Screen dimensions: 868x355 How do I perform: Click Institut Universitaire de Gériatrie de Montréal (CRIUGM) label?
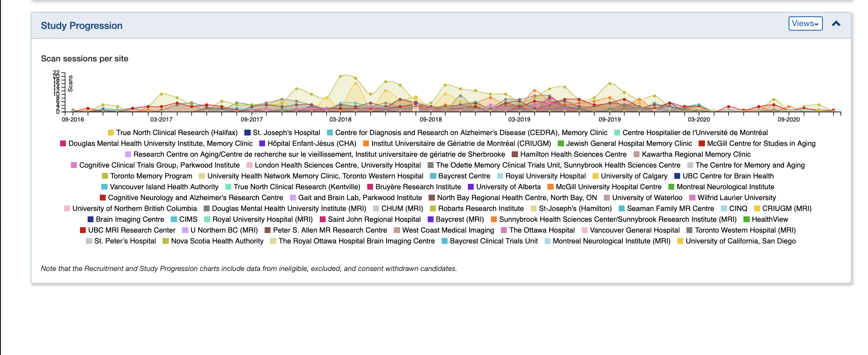461,144
